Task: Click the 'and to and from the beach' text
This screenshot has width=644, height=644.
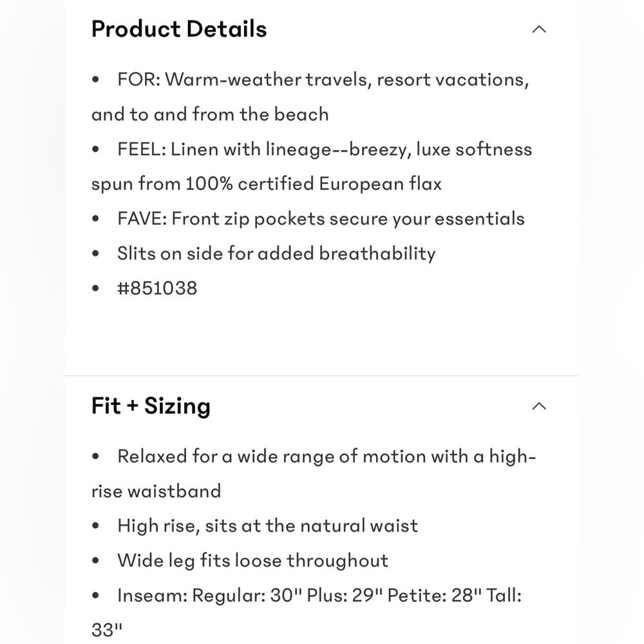Action: 210,115
